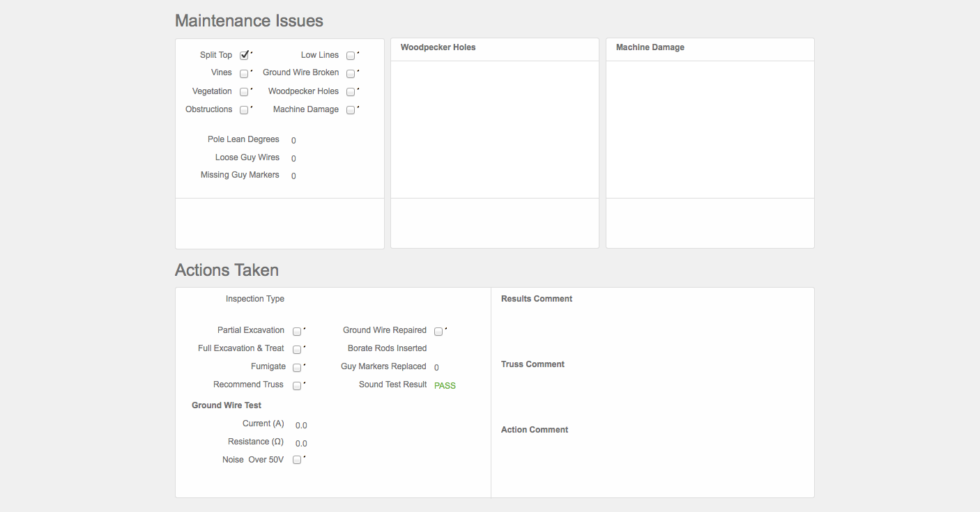This screenshot has width=980, height=512.
Task: Enable the Vegetation checkbox
Action: 244,92
